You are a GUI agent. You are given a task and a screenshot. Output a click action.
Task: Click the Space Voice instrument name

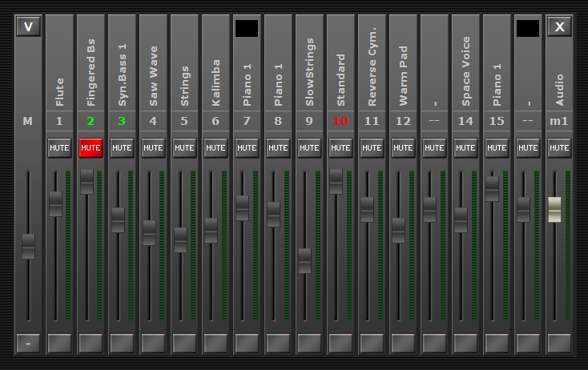click(x=465, y=71)
